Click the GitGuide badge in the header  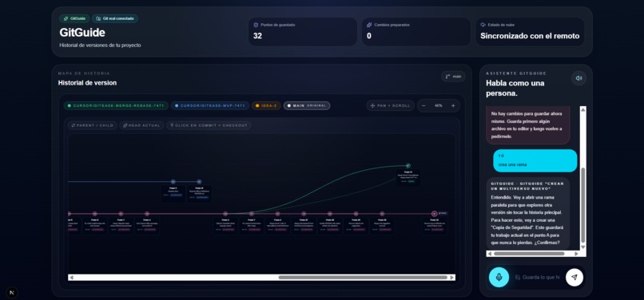click(74, 18)
